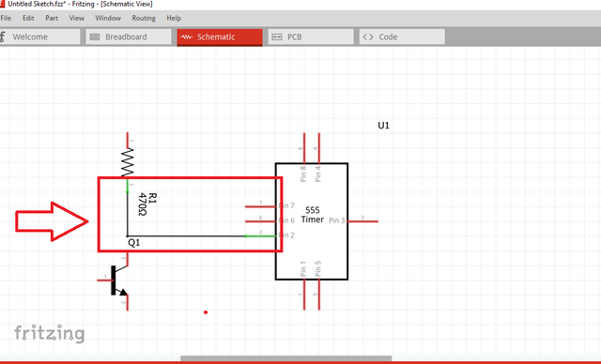Open the View menu
Viewport: 601px width, 364px height.
pos(77,18)
